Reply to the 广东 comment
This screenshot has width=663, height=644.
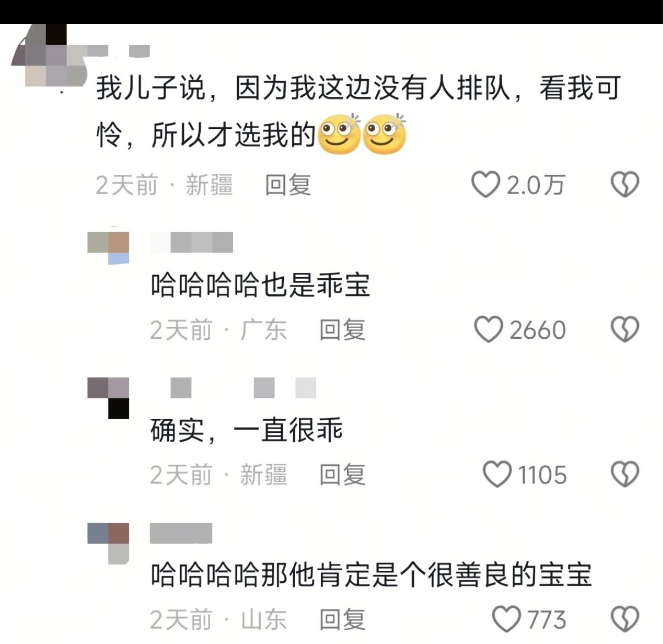coord(342,330)
